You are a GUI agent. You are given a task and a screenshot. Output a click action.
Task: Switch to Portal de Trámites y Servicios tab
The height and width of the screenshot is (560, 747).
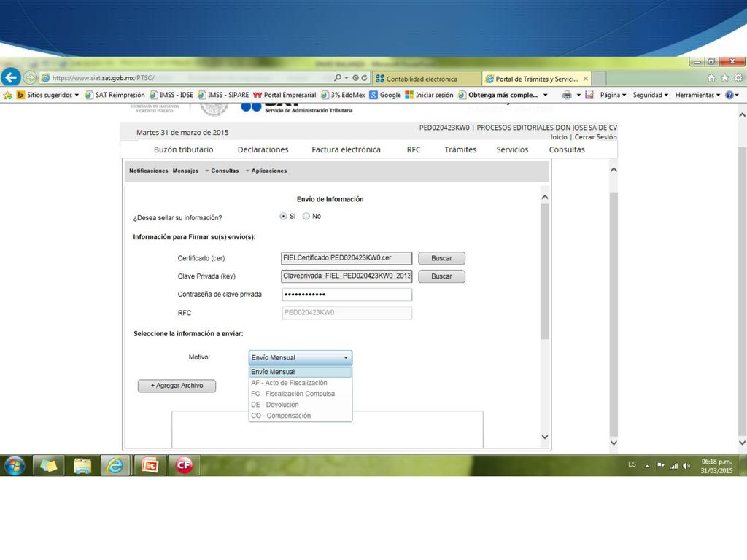tap(536, 79)
